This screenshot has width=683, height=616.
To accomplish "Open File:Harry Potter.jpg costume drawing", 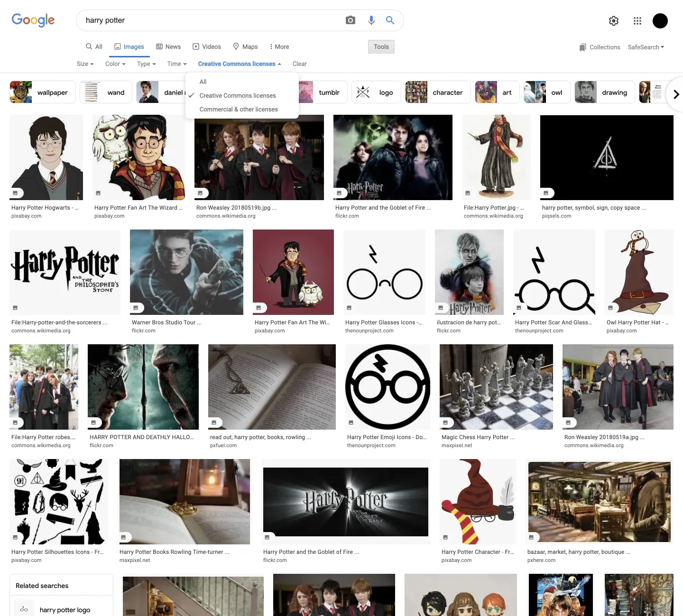I will [x=496, y=157].
